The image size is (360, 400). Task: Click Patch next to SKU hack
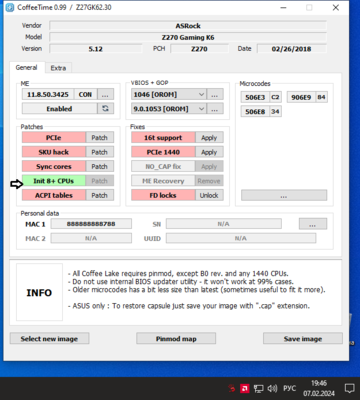(99, 152)
